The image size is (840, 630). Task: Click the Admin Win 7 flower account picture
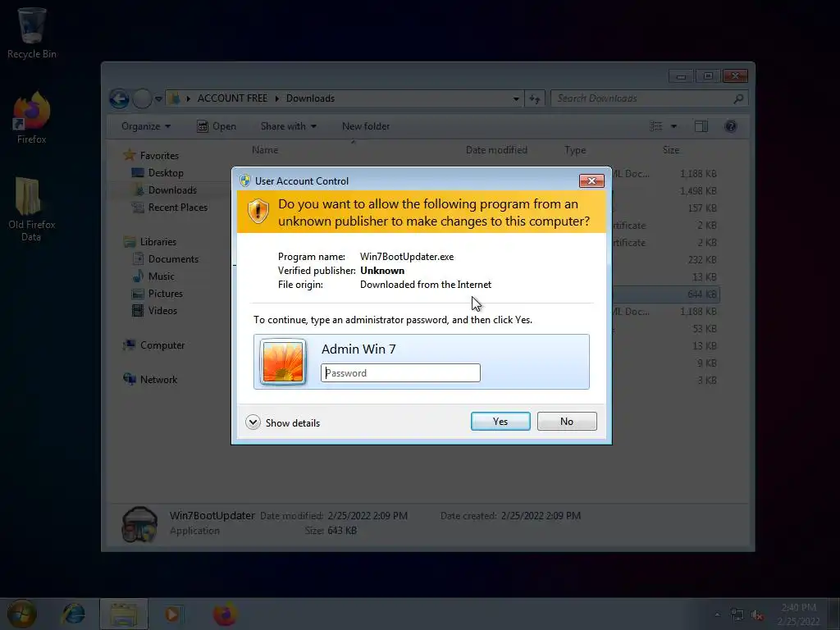coord(283,362)
